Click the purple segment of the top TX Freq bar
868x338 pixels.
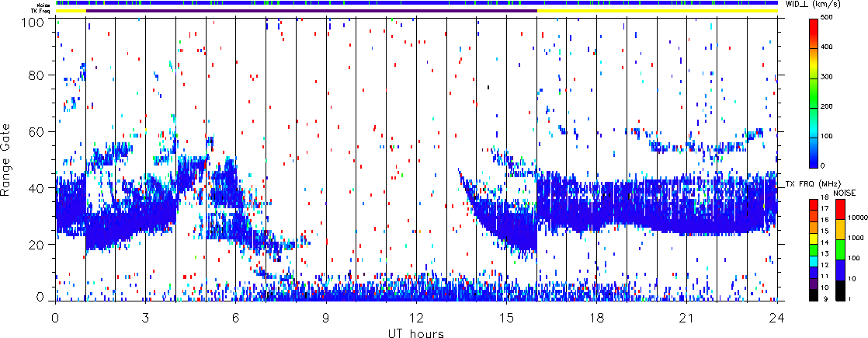click(311, 11)
